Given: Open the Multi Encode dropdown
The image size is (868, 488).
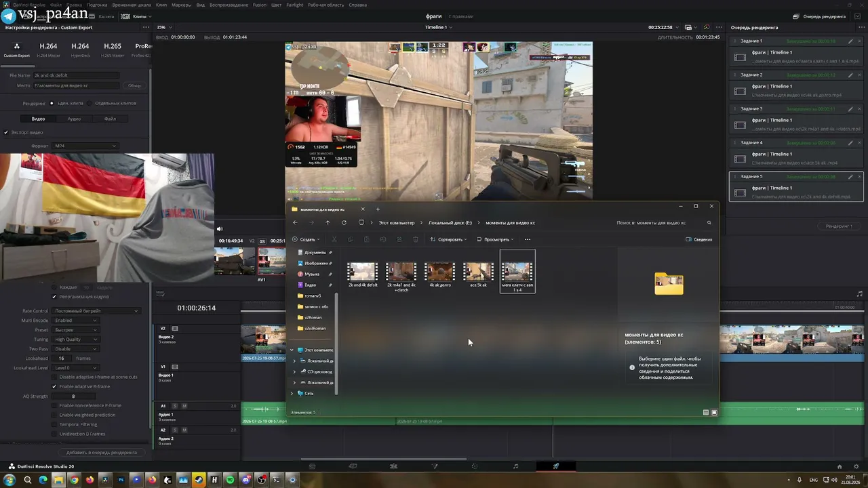Looking at the screenshot, I should coord(75,321).
